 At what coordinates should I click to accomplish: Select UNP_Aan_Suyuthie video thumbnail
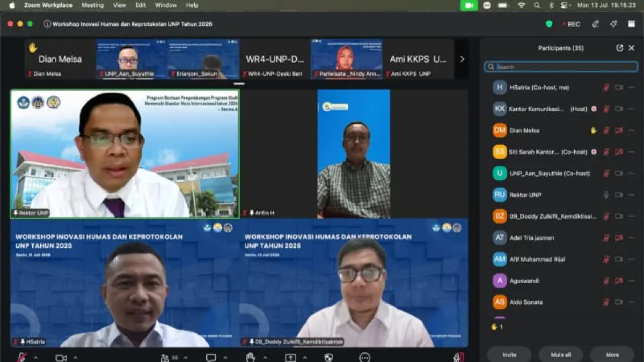[131, 59]
